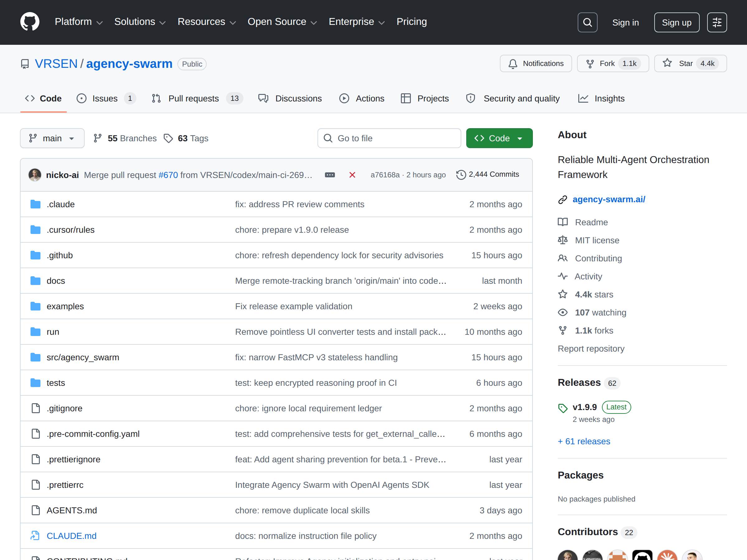
Task: Focus the Go to file field
Action: point(389,138)
